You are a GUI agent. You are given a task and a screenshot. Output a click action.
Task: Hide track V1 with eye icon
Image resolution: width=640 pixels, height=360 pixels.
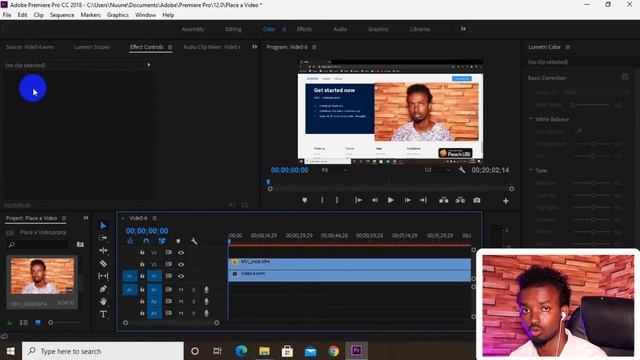click(x=181, y=276)
